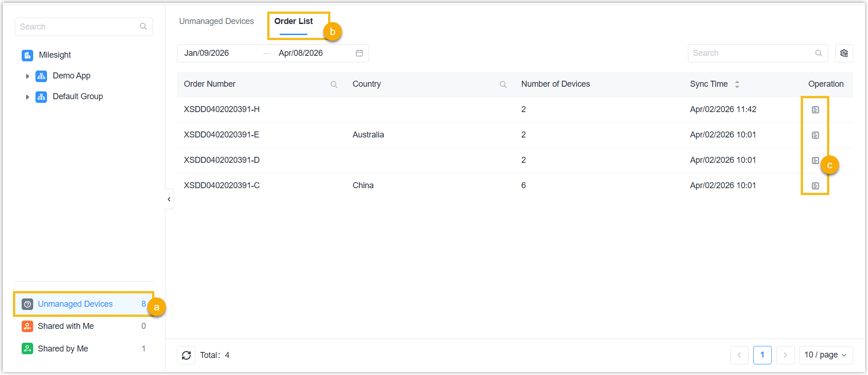The image size is (868, 375).
Task: Select Milesight root in the tree
Action: [54, 55]
